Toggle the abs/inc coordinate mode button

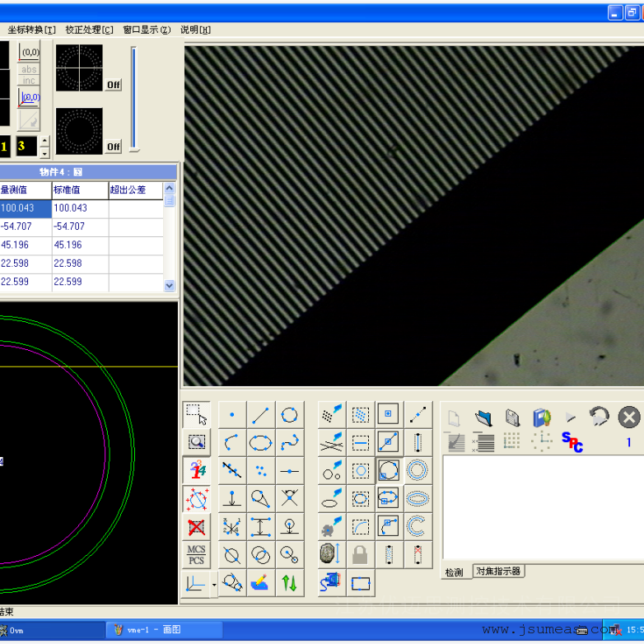click(29, 75)
